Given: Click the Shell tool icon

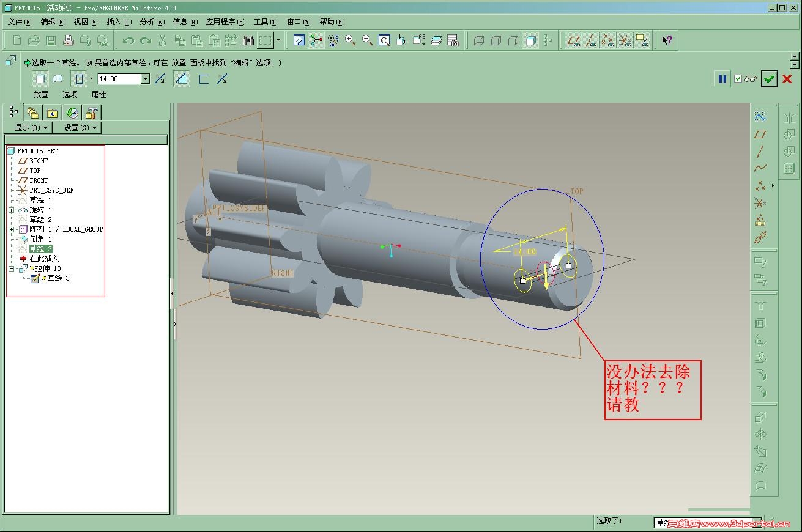Looking at the screenshot, I should [760, 323].
